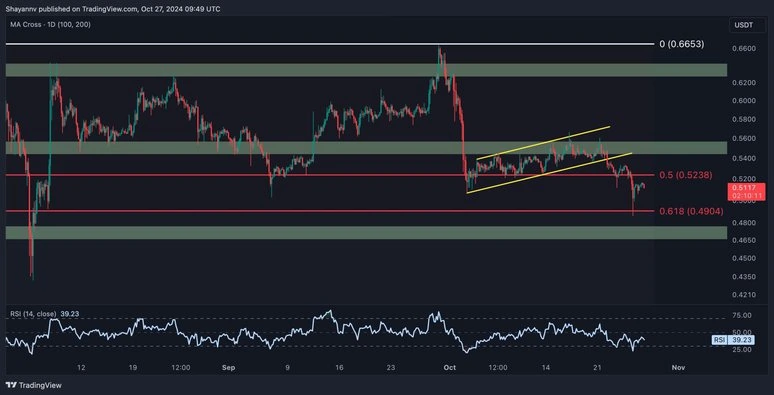Click the Sep date label on time axis

tap(228, 368)
